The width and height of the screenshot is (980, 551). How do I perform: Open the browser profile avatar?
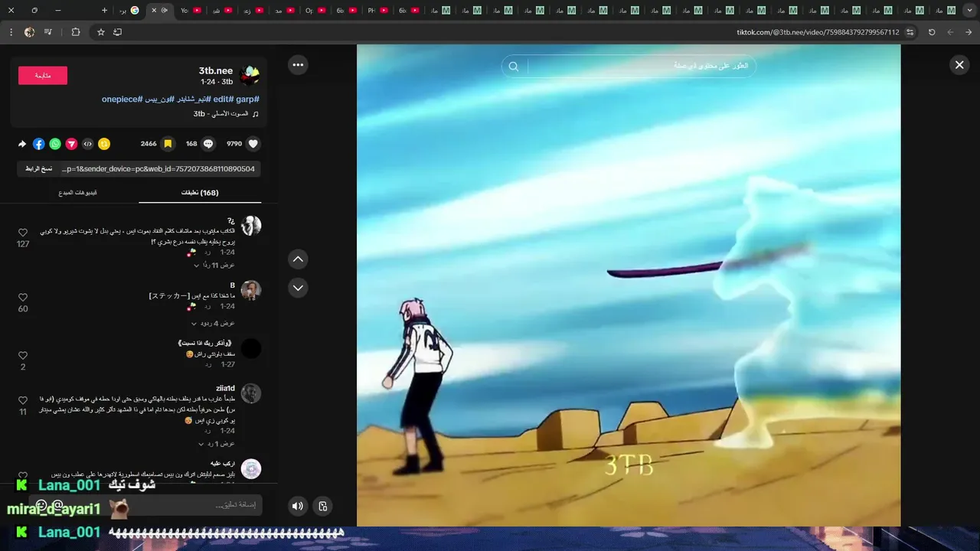[x=29, y=32]
